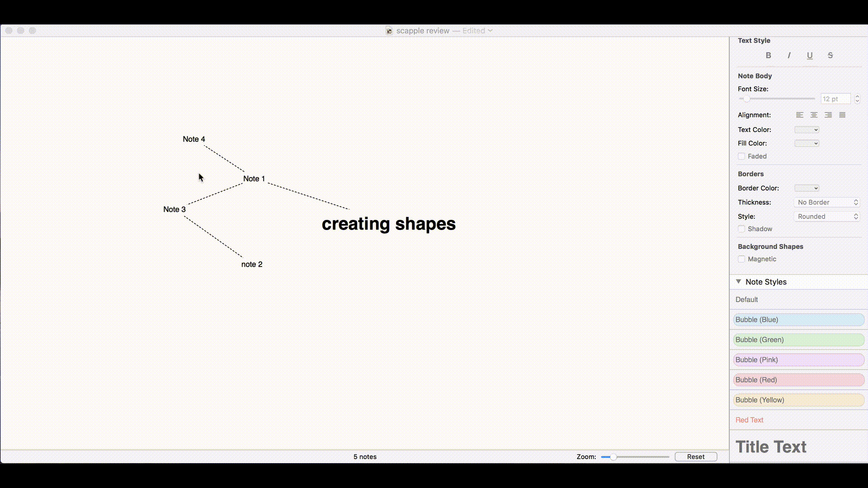Click the justified text alignment icon

click(x=842, y=115)
